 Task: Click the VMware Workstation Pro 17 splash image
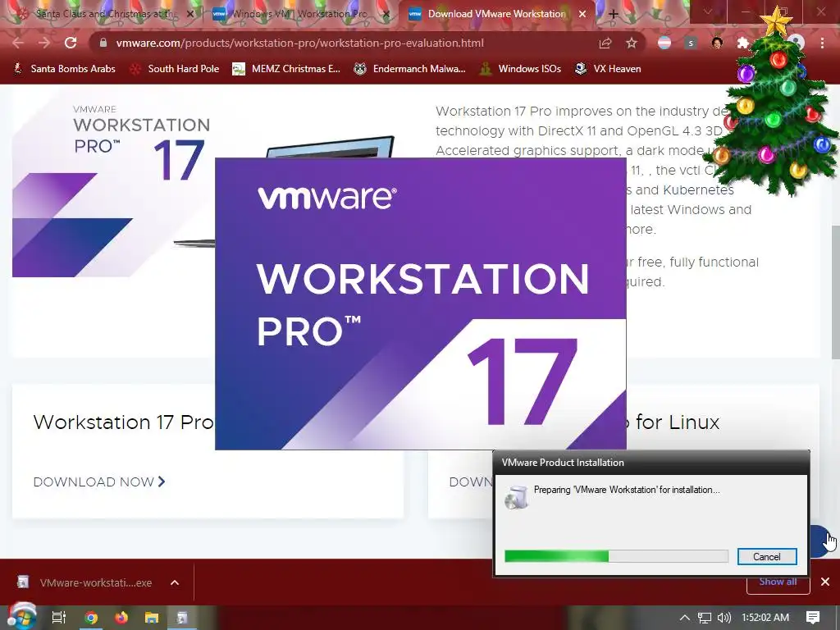[x=421, y=304]
